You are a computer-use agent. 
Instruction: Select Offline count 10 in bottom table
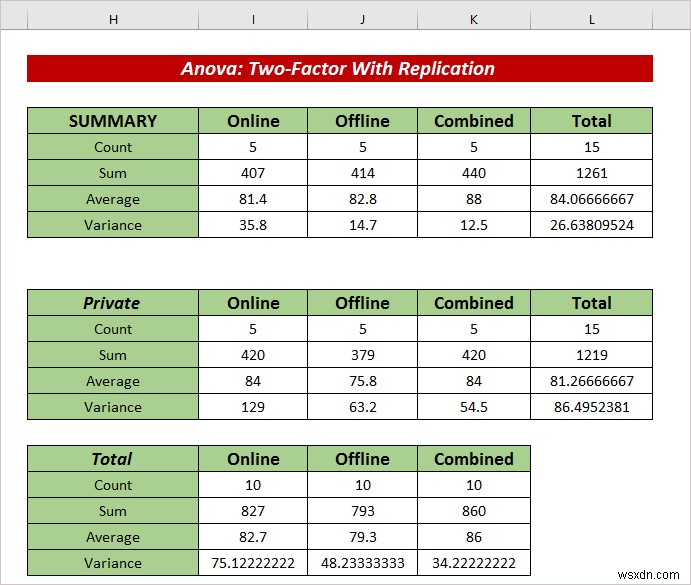(362, 485)
